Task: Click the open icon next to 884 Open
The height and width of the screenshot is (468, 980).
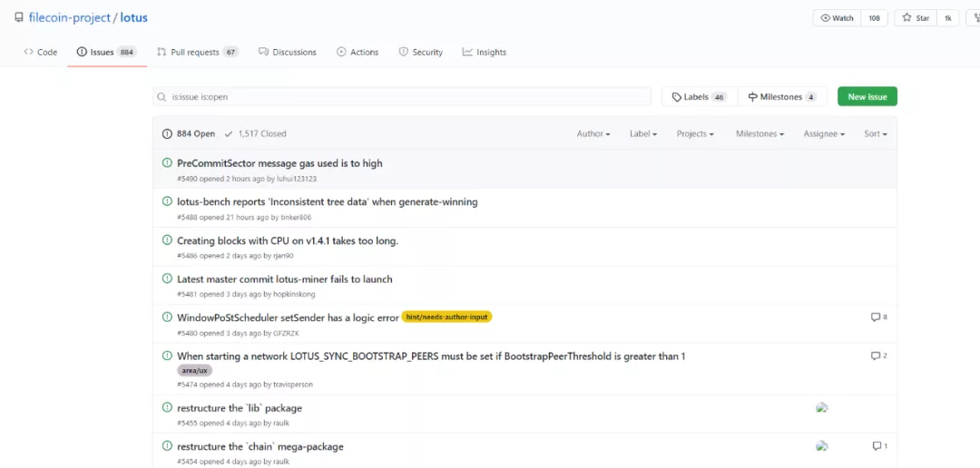Action: pyautogui.click(x=167, y=133)
